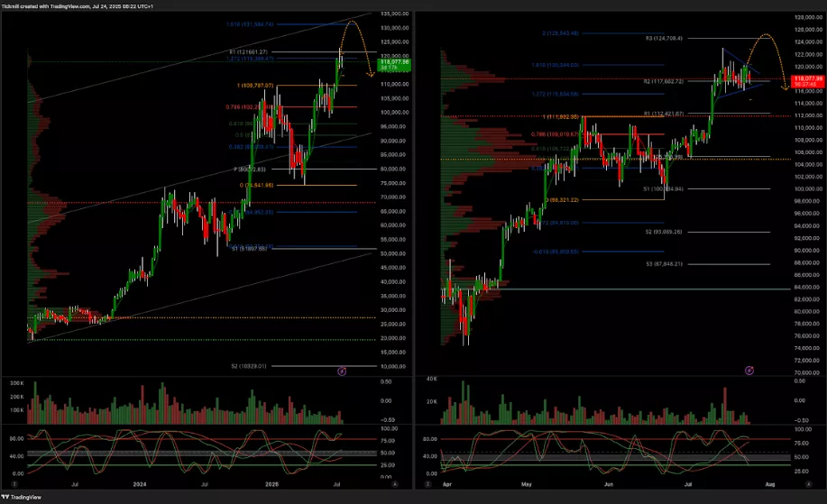827x504 pixels.
Task: Toggle auto scale on left chart axis
Action: pyautogui.click(x=395, y=484)
